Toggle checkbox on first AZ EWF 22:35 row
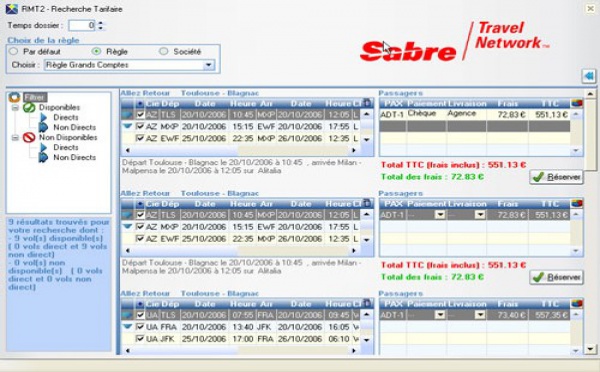 pos(140,138)
